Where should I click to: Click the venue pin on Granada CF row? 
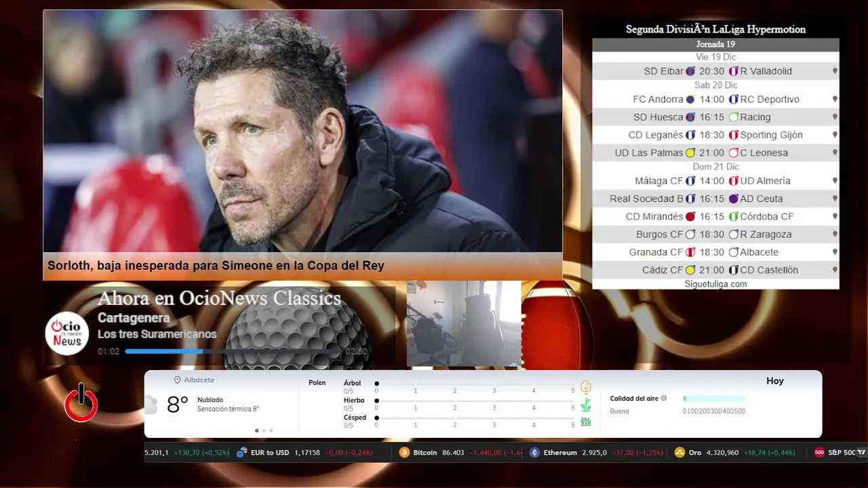click(x=835, y=253)
